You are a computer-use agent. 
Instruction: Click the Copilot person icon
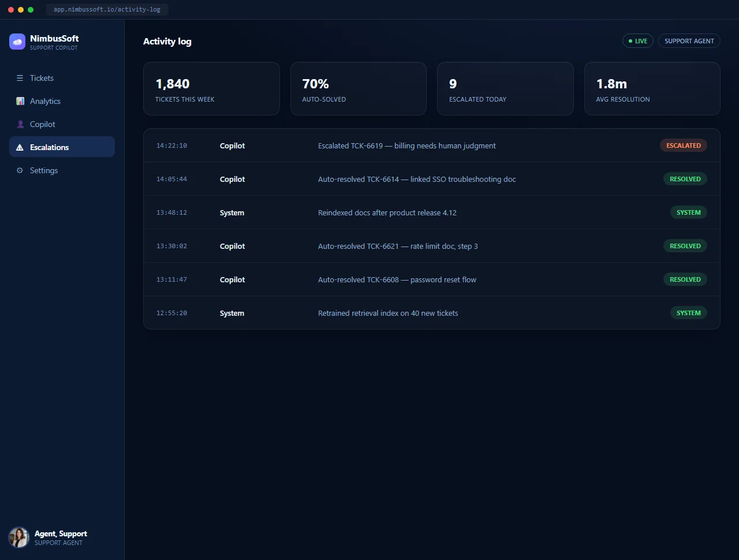[20, 124]
